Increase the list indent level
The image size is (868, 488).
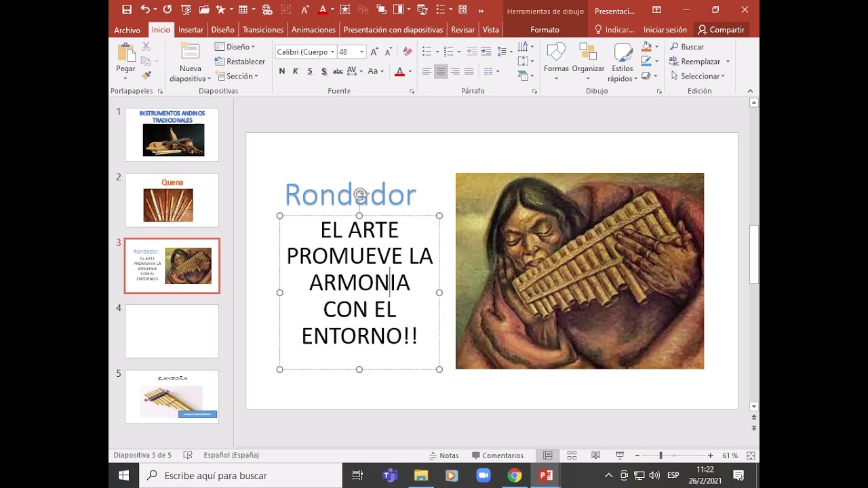(486, 52)
